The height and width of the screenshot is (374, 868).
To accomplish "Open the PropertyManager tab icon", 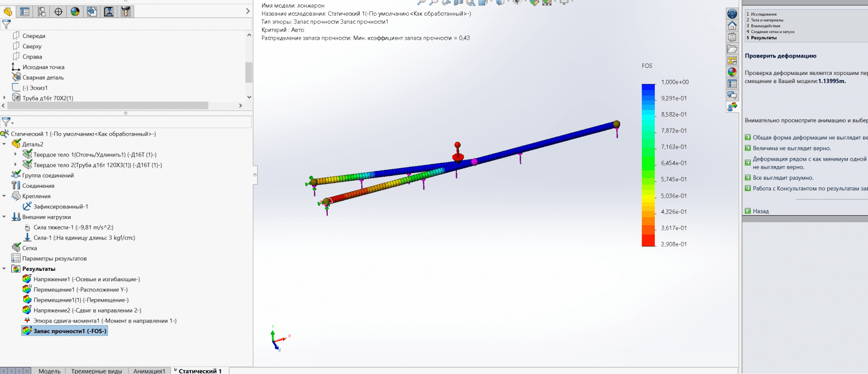I will 25,11.
